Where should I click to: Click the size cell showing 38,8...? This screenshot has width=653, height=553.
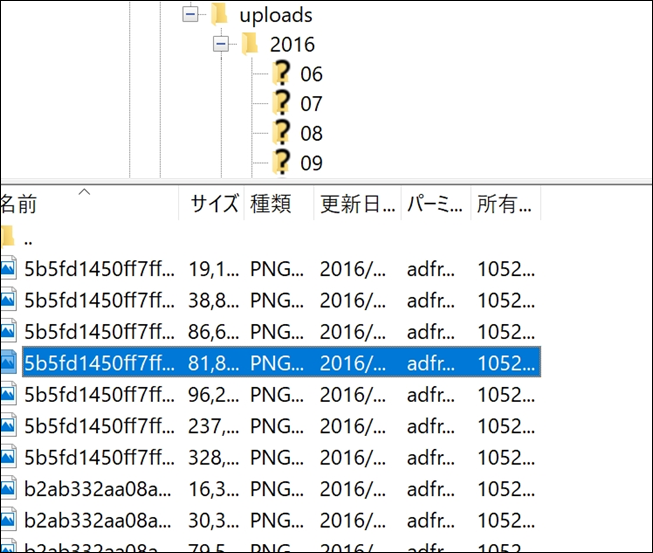point(214,300)
